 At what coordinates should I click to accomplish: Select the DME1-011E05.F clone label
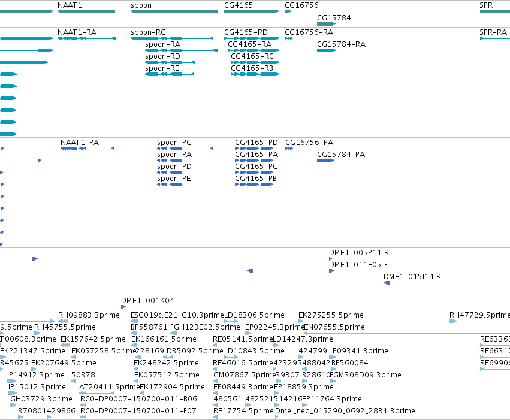pos(358,265)
